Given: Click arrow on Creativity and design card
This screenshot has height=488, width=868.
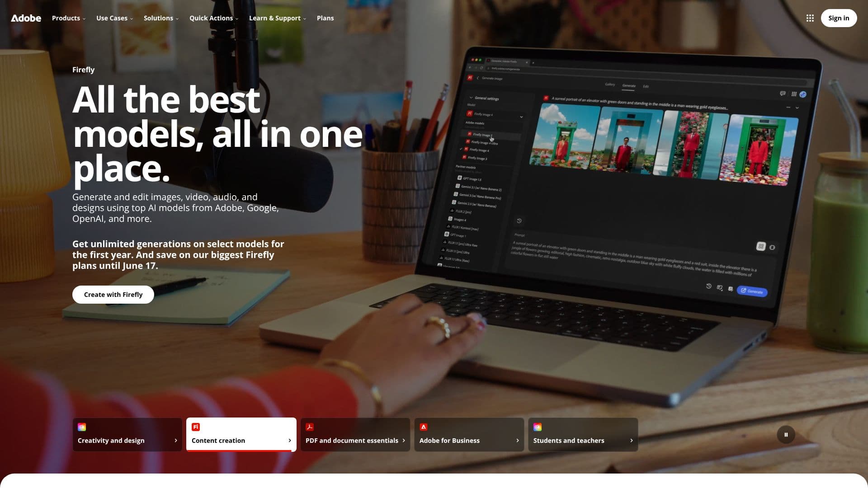Looking at the screenshot, I should 176,441.
